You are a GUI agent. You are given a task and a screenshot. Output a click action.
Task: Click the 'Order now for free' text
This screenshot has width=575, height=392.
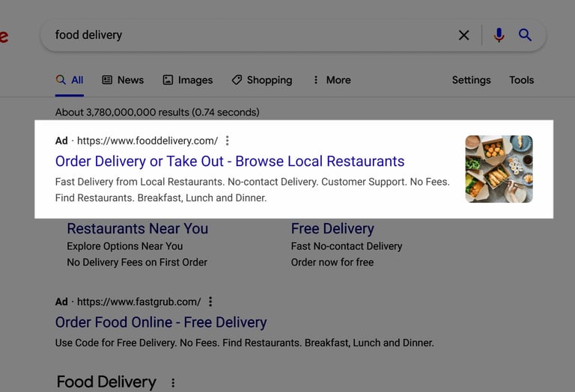coord(332,263)
